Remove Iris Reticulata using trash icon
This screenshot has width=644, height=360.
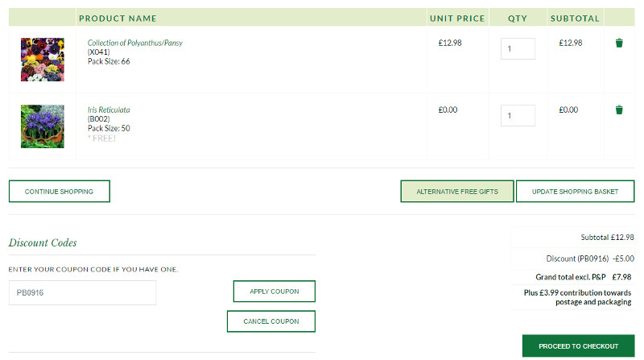coord(619,110)
